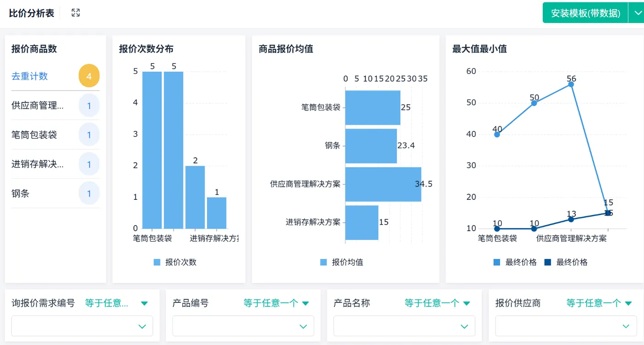Click the fullscreen expand icon beside 比价分析表
Viewport: 644px width, 345px height.
76,13
